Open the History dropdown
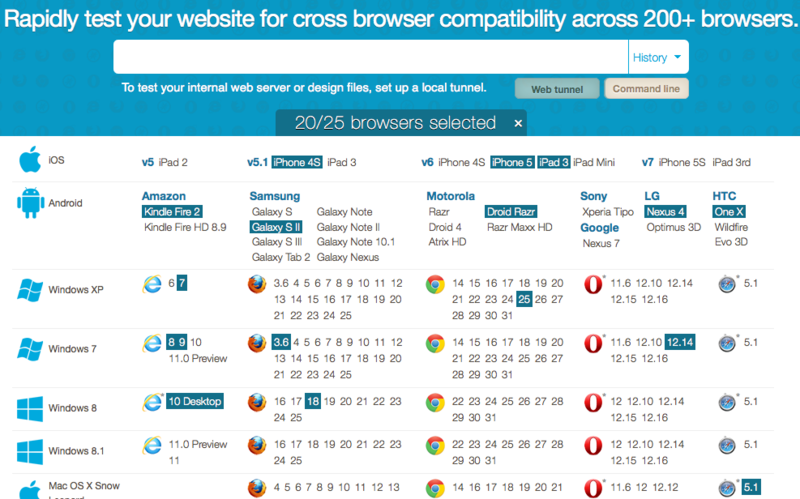The height and width of the screenshot is (499, 800). (x=658, y=57)
